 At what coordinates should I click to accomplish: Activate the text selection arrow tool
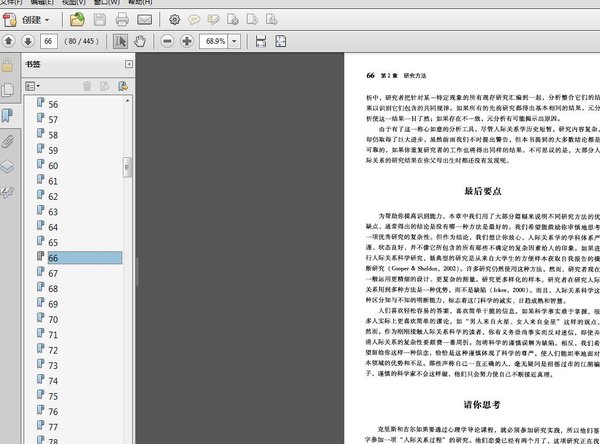coord(119,41)
